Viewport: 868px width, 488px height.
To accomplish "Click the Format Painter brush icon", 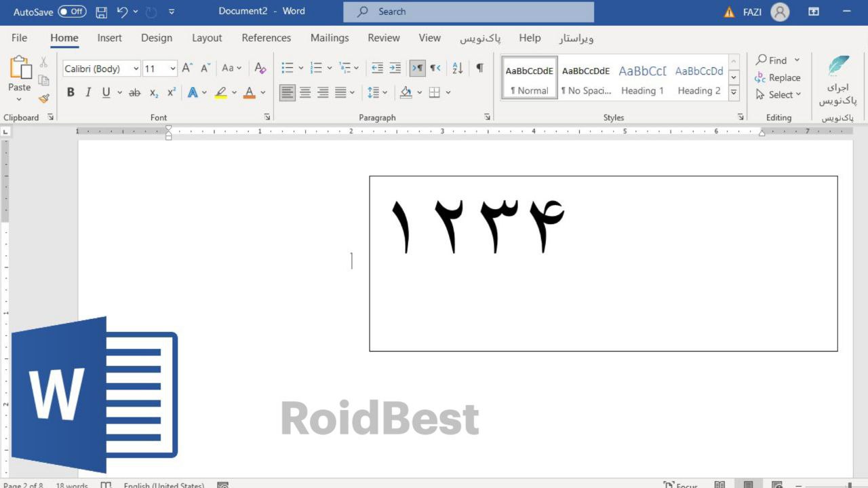I will click(x=44, y=98).
